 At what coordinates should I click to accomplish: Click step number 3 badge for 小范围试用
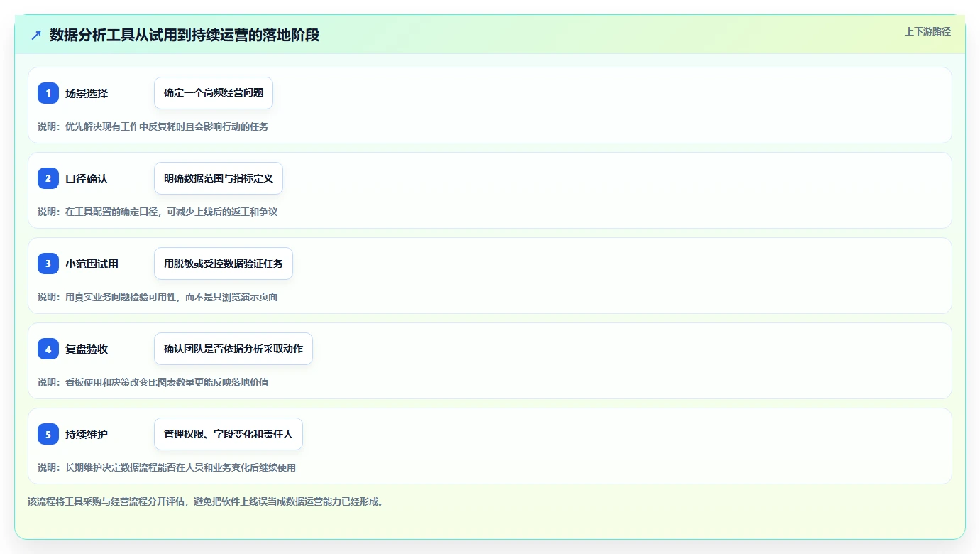click(x=48, y=264)
